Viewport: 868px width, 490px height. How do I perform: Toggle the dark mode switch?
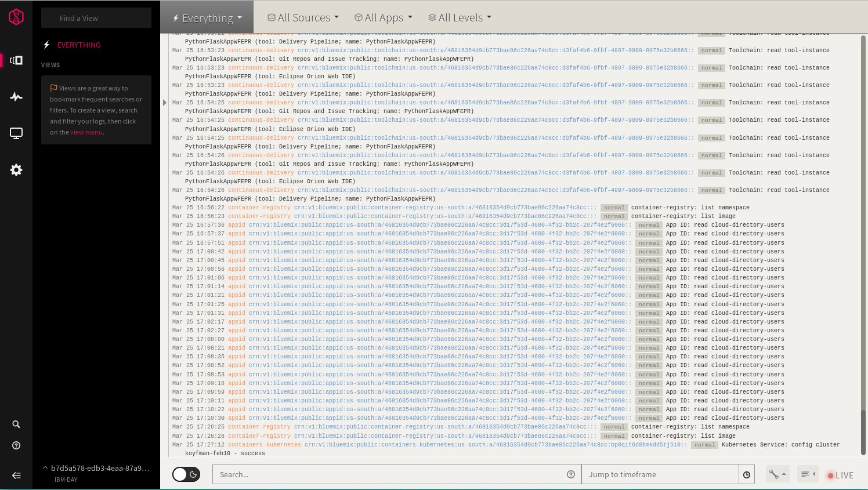coord(186,474)
